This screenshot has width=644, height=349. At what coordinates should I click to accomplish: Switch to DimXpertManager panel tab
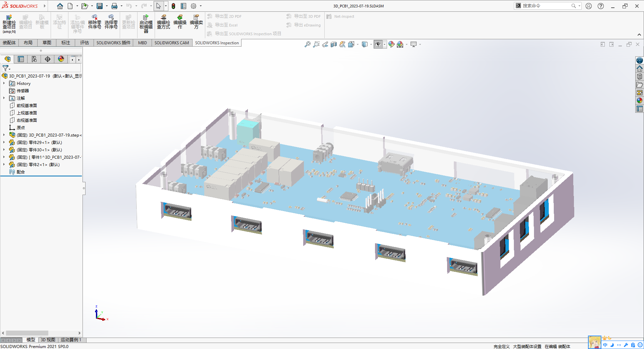tap(48, 59)
